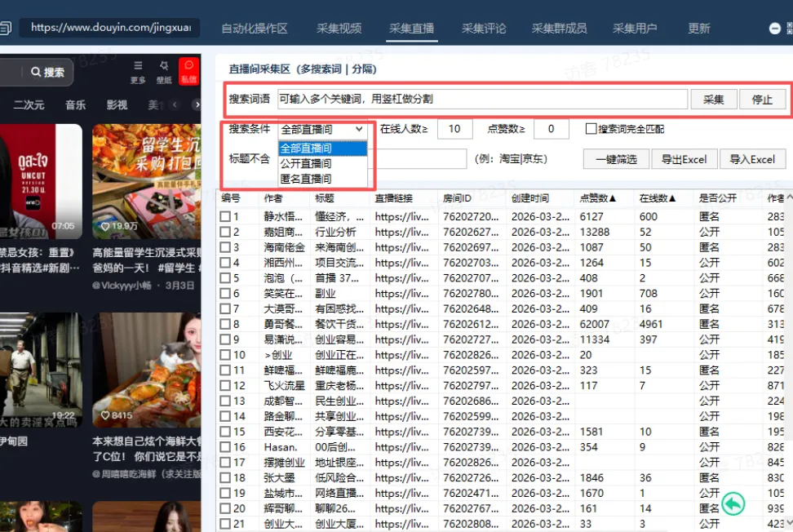Screen dimensions: 793x532
Task: Click the right chevron on category bar
Action: click(x=197, y=104)
